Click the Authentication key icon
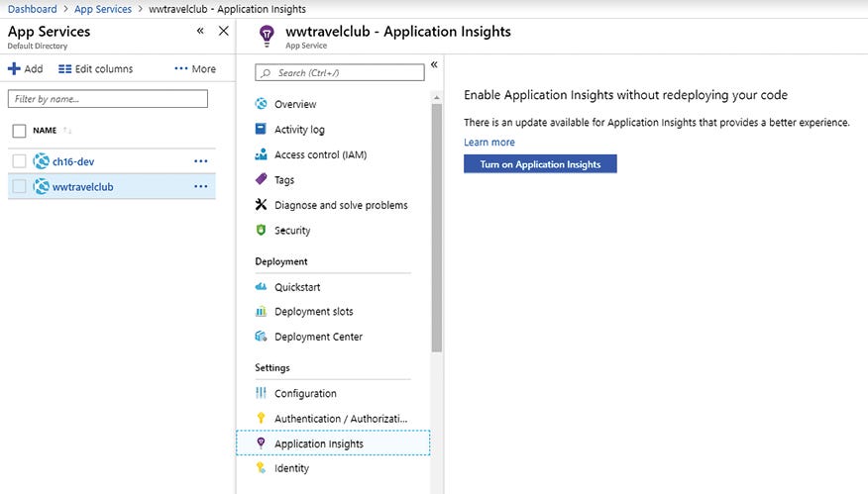This screenshot has height=494, width=868. point(261,418)
